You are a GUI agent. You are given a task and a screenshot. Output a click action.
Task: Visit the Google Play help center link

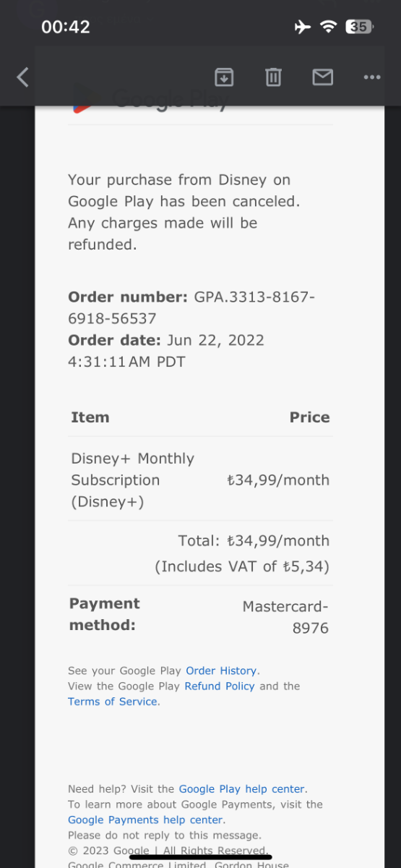tap(242, 789)
